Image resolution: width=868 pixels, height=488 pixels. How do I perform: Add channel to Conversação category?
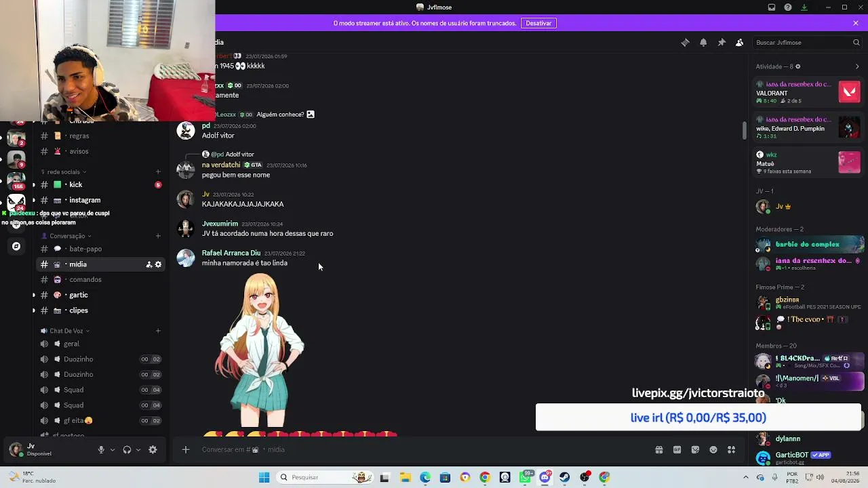(158, 236)
